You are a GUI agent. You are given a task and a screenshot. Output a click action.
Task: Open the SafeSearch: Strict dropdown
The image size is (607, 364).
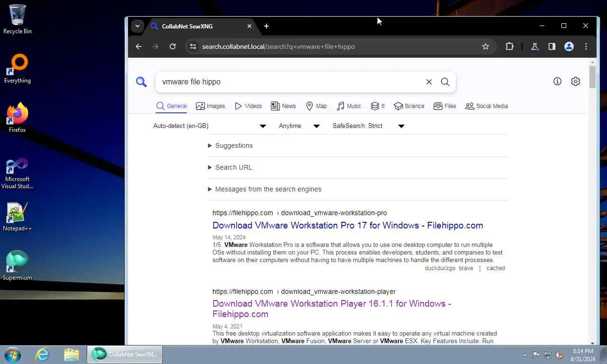point(368,126)
